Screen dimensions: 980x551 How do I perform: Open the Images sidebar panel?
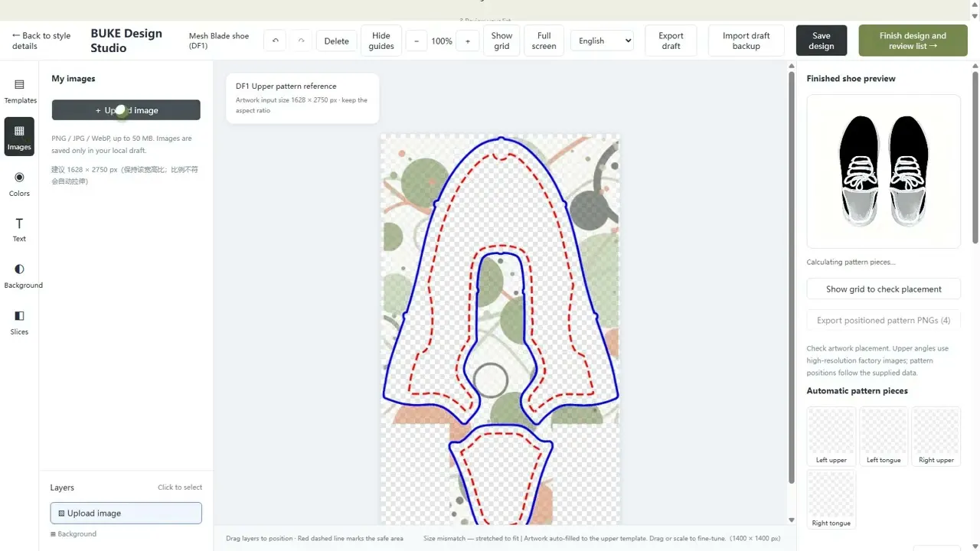click(19, 136)
